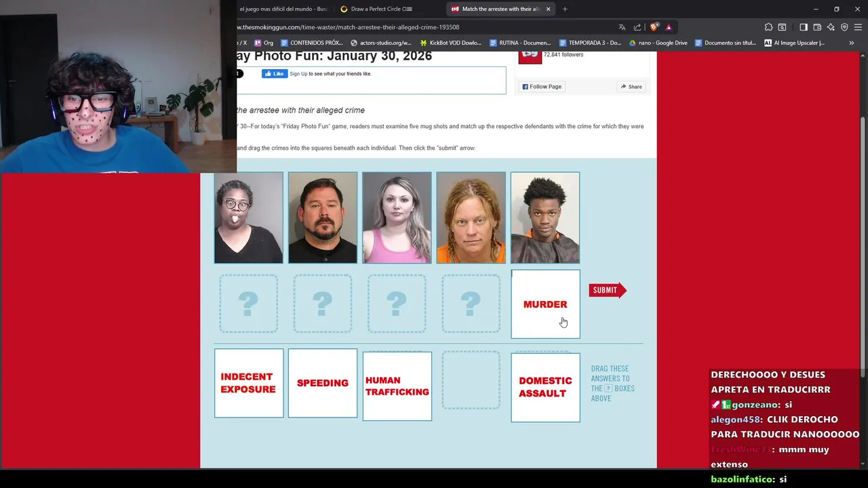
Task: Click mug shot of woman in orange jumpsuit
Action: coord(471,218)
